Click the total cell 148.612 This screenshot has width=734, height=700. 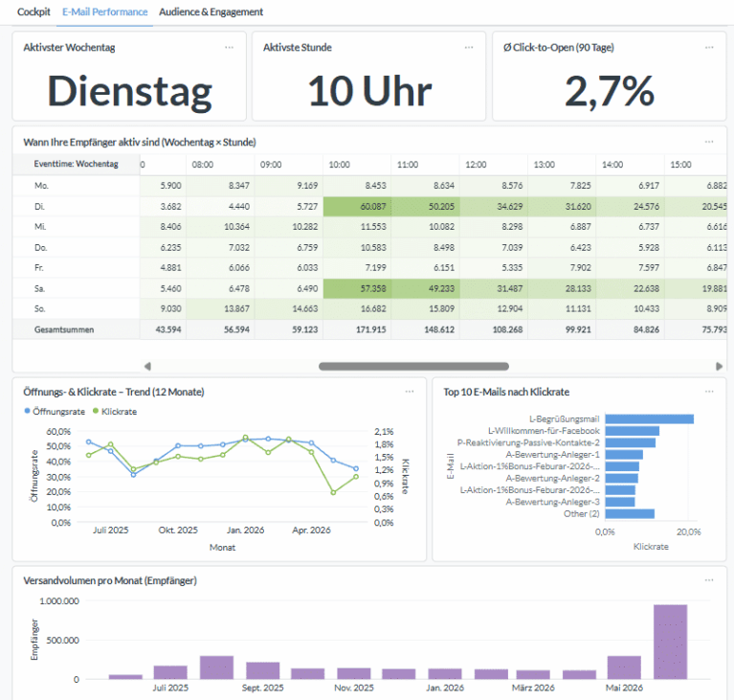tap(426, 329)
